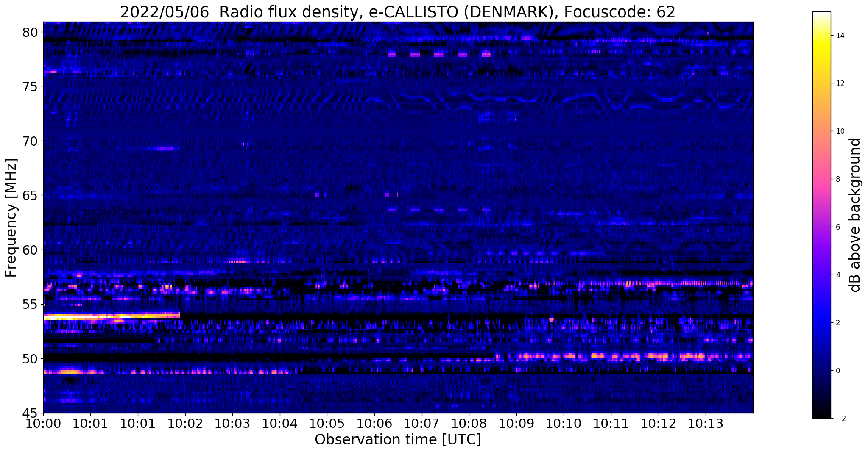
Task: Click the x-axis tick label 10:05
Action: (327, 424)
